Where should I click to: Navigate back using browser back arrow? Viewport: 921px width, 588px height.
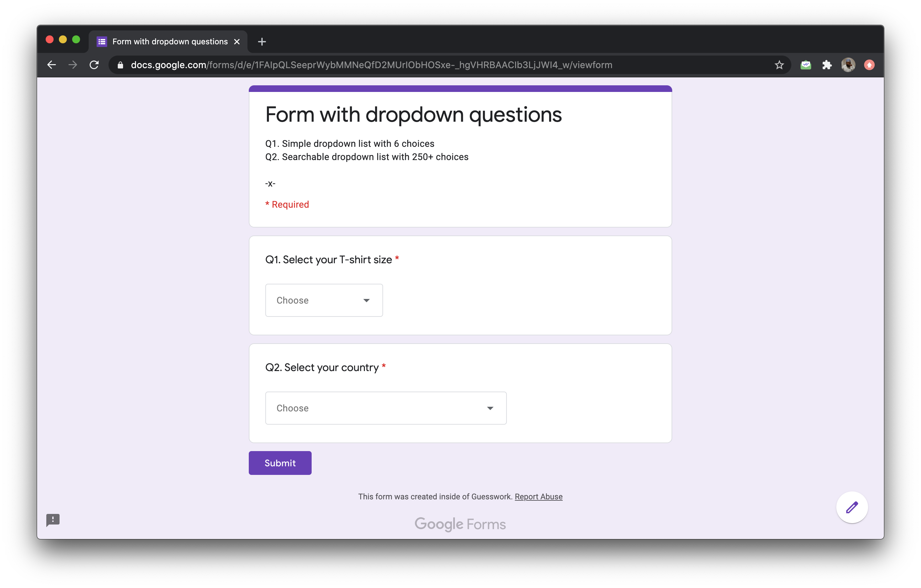coord(52,64)
